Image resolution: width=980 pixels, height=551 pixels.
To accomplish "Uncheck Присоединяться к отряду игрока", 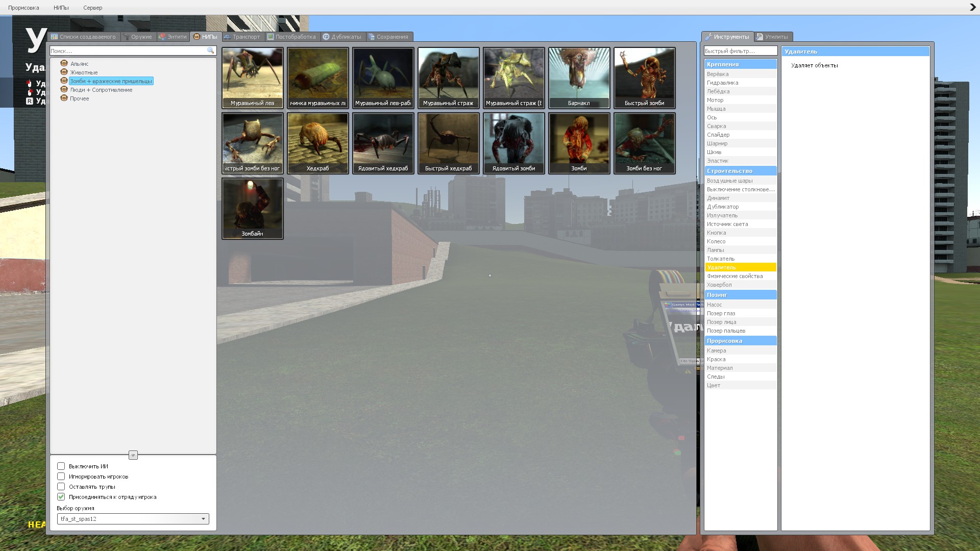I will pos(61,497).
